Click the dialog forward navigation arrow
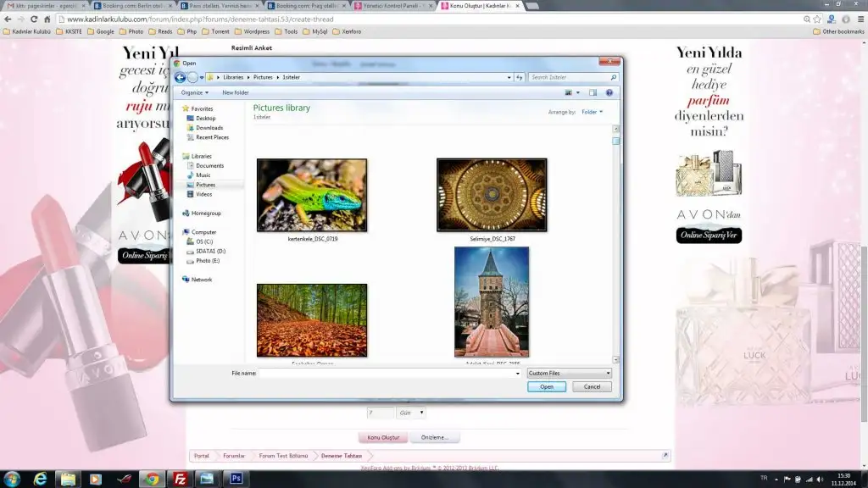 [x=192, y=77]
